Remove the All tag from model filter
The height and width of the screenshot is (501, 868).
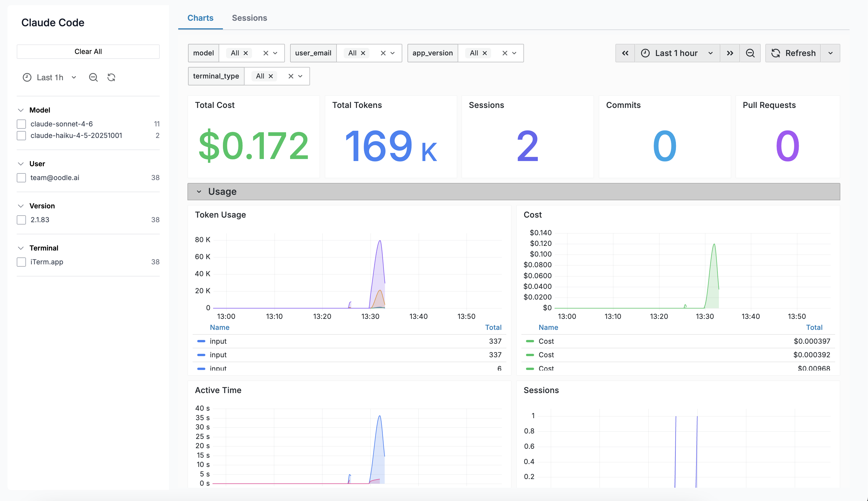pos(246,53)
